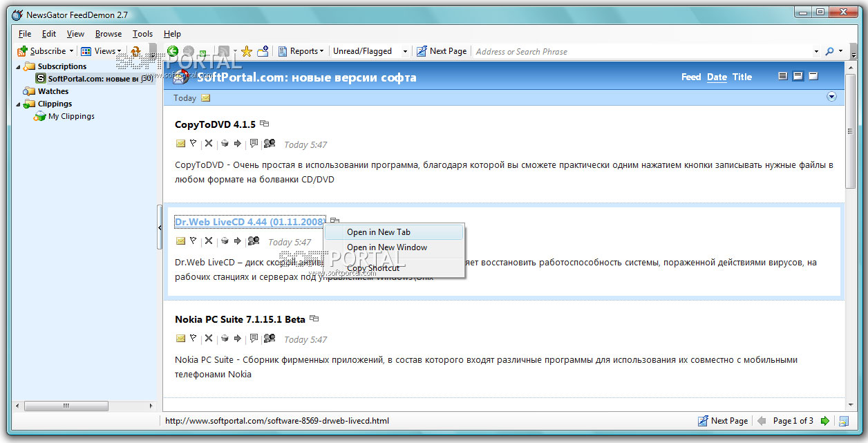
Task: Click people icon under CopyToDVD 4.1.5
Action: pyautogui.click(x=270, y=144)
